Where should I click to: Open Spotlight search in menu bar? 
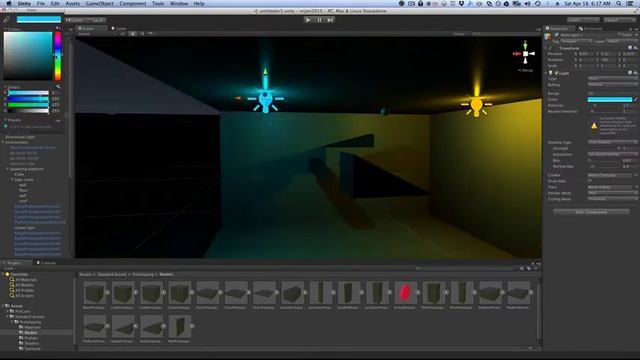pos(619,3)
